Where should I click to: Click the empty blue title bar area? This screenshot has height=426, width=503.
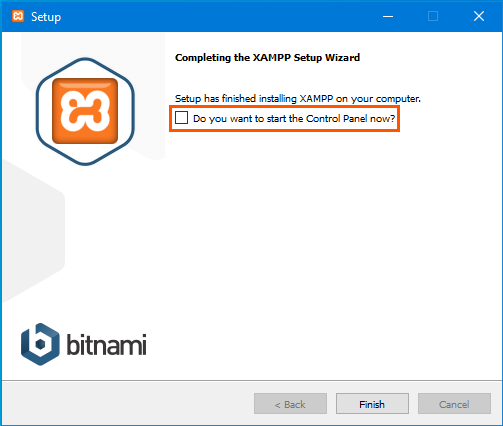point(217,16)
